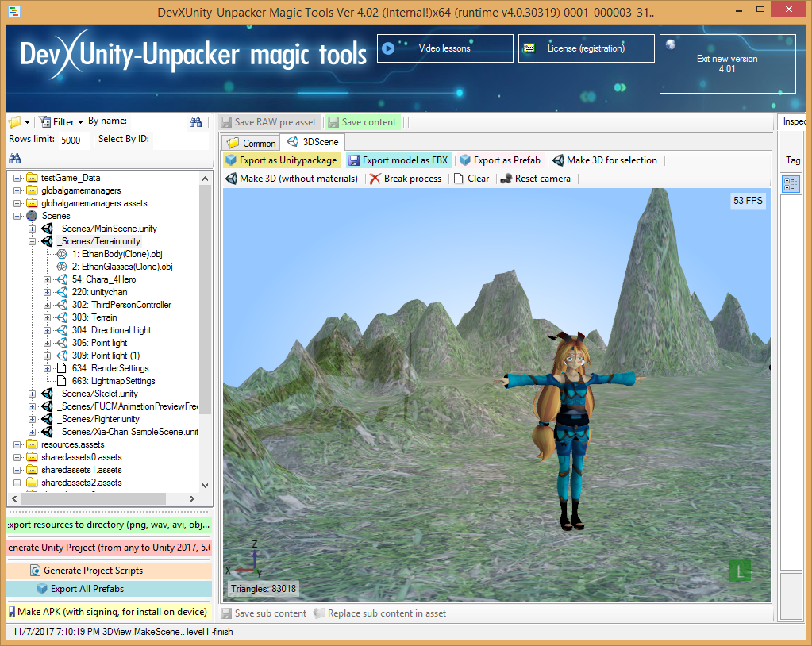Select 634: RenderSettings item
812x646 pixels.
pyautogui.click(x=110, y=368)
